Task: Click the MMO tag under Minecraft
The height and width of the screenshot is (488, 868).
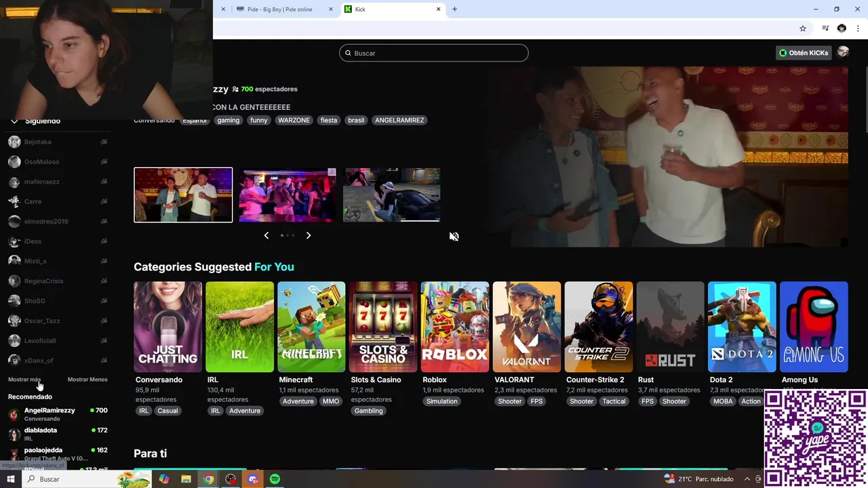Action: [331, 401]
